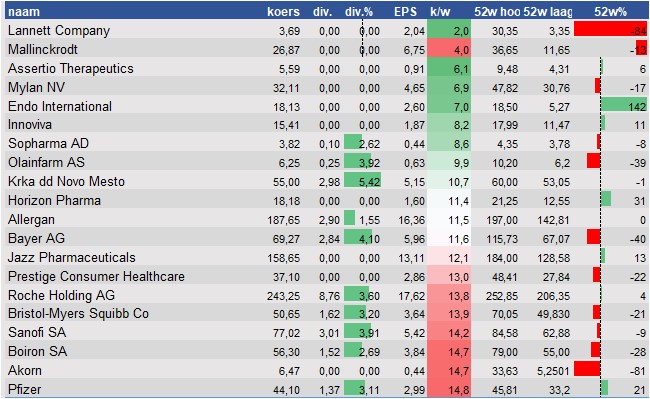Select the 'EPS' column header
This screenshot has height=399, width=650.
[405, 12]
